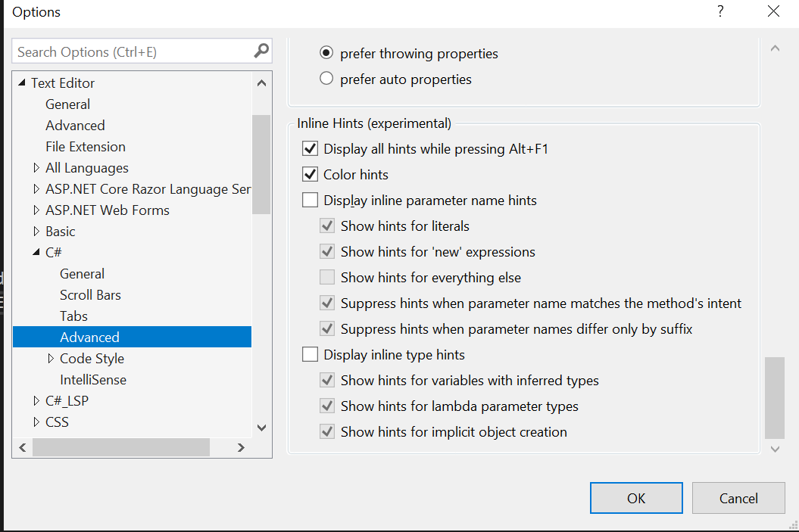Click the left scroll arrow below the tree

21,447
